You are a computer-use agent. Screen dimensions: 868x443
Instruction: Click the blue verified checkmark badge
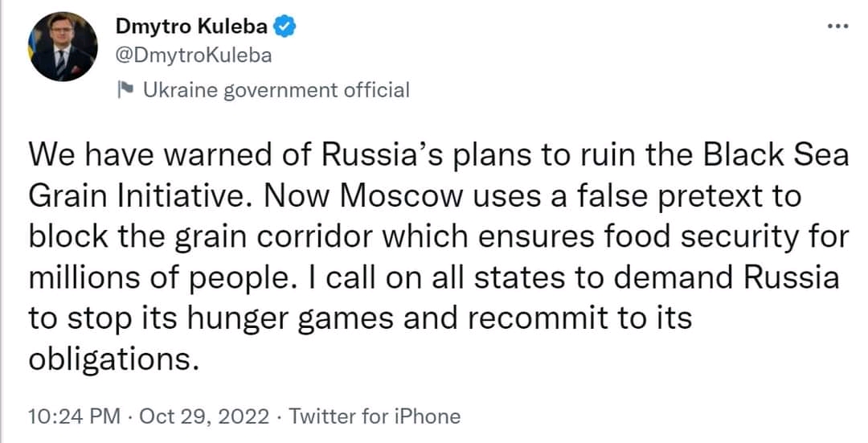point(285,27)
